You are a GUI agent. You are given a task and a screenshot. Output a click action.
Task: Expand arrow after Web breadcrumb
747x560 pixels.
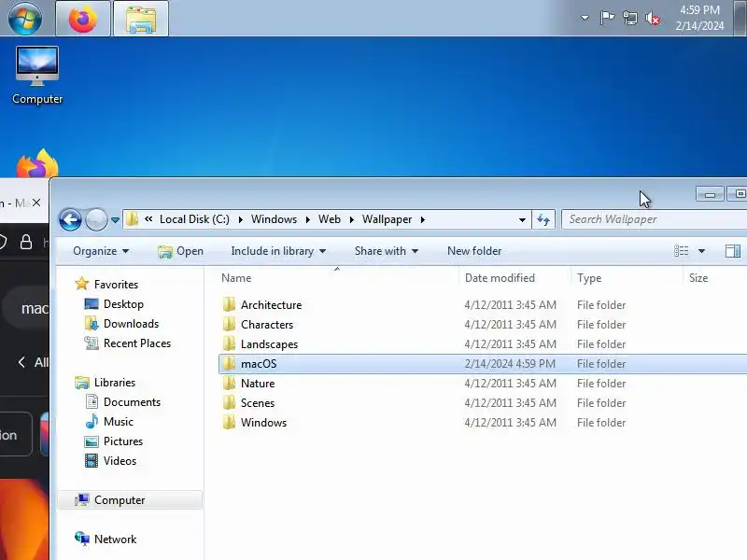point(352,219)
